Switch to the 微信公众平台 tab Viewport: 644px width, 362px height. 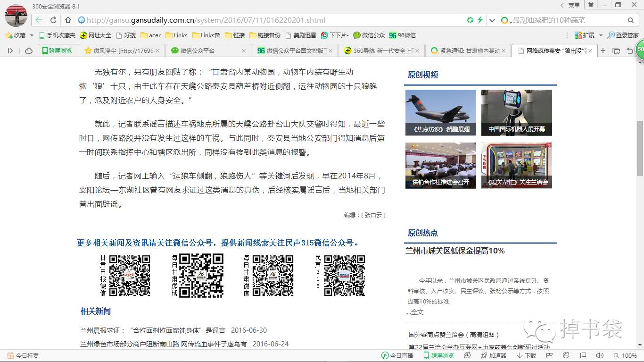(x=208, y=51)
